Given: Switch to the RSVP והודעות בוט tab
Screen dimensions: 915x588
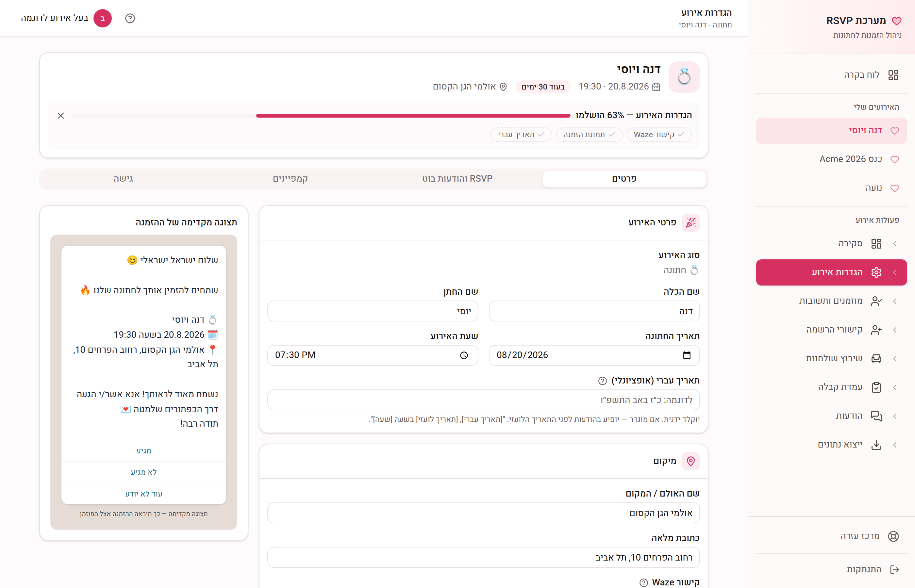Looking at the screenshot, I should pyautogui.click(x=457, y=179).
